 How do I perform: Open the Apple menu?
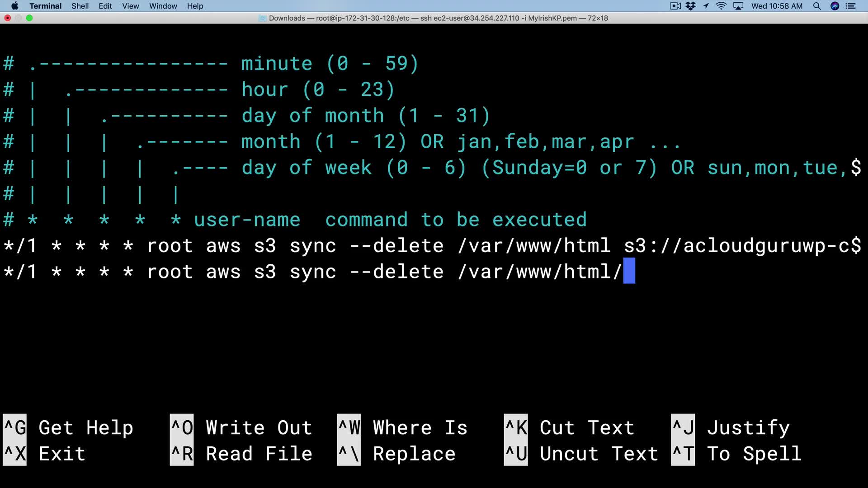14,6
